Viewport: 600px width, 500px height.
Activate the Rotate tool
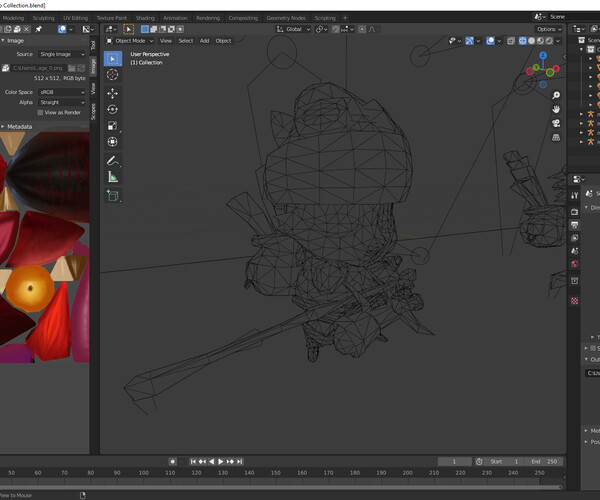(x=112, y=109)
